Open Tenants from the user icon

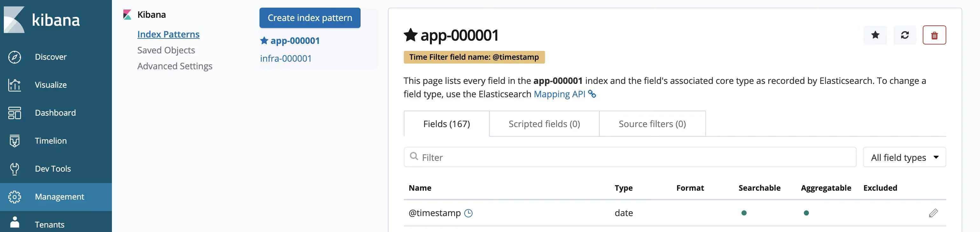[14, 222]
